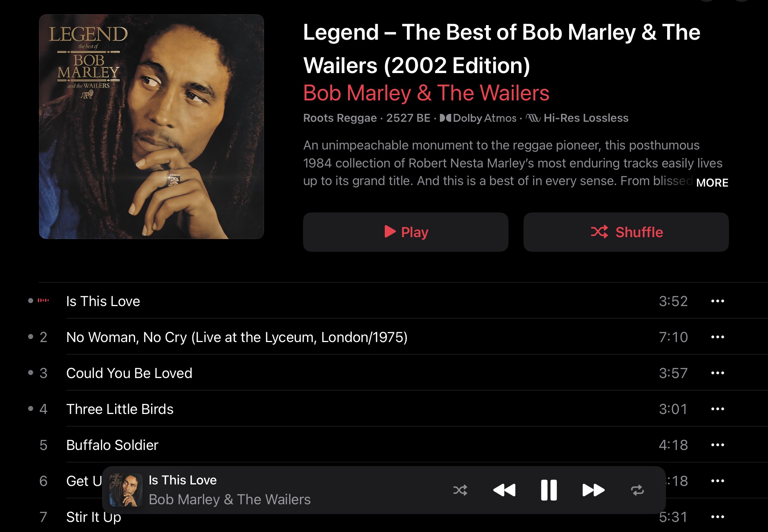Go back to the previous track

point(504,490)
